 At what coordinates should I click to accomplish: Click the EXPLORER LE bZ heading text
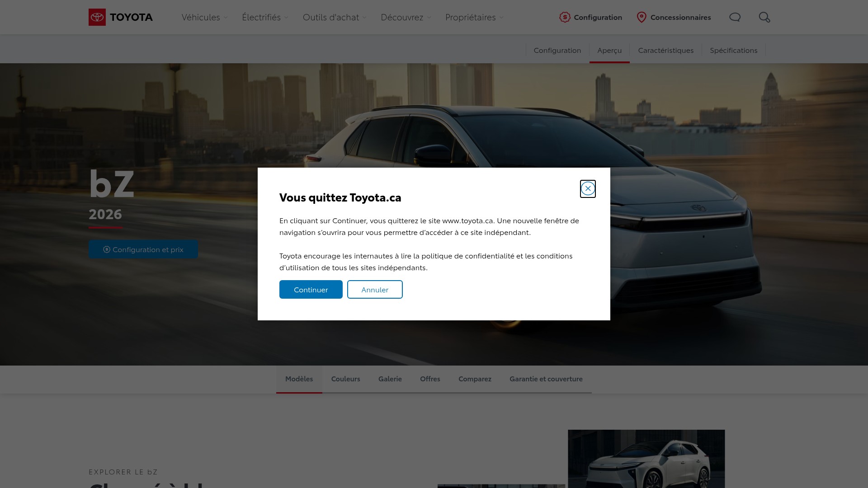[123, 472]
